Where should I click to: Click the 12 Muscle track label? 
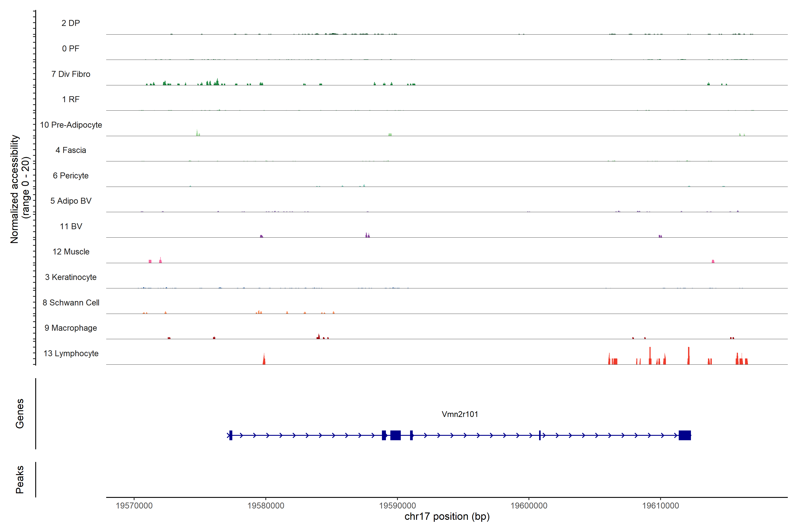(70, 252)
